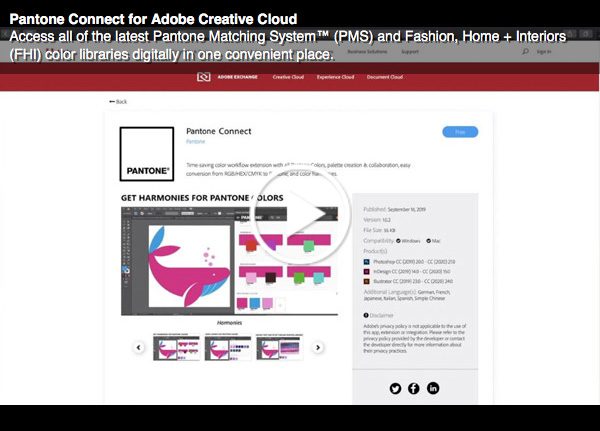Show next screenshot with right carousel arrow
600x431 pixels.
[x=318, y=348]
